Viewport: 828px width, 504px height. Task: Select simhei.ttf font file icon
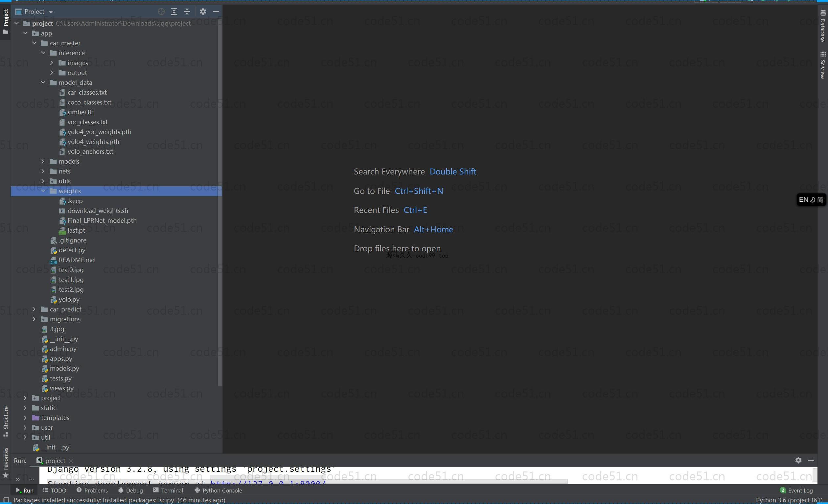[x=62, y=113]
